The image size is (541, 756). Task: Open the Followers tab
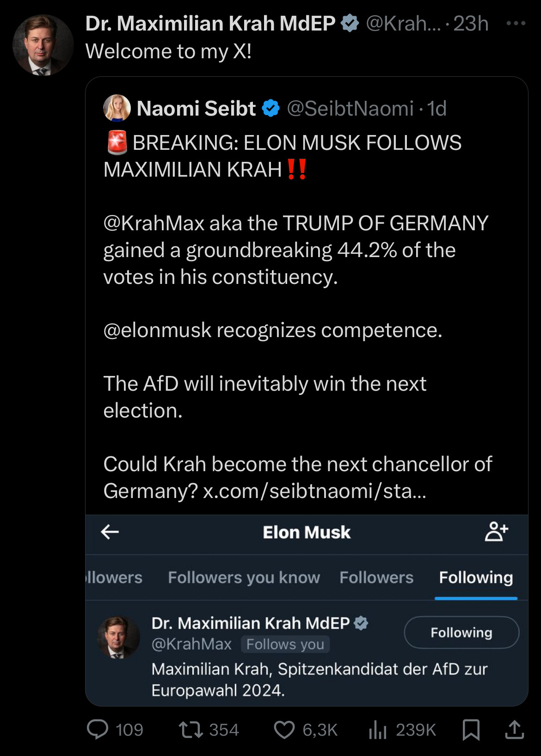click(x=376, y=578)
